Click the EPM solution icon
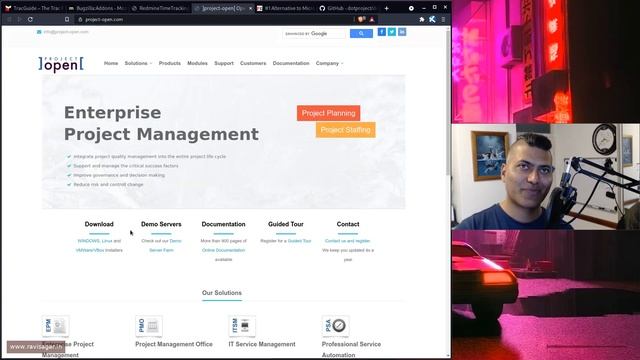This screenshot has height=360, width=640. point(56,326)
